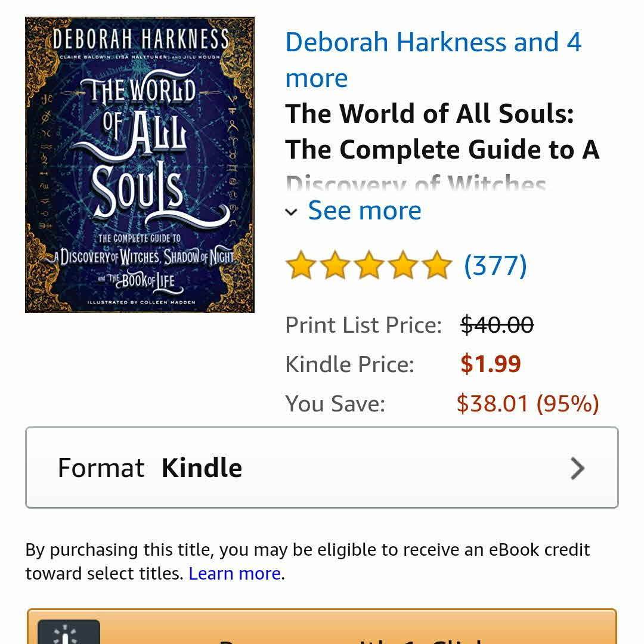This screenshot has height=644, width=644.
Task: Click the fifth gold rating star
Action: tap(438, 265)
